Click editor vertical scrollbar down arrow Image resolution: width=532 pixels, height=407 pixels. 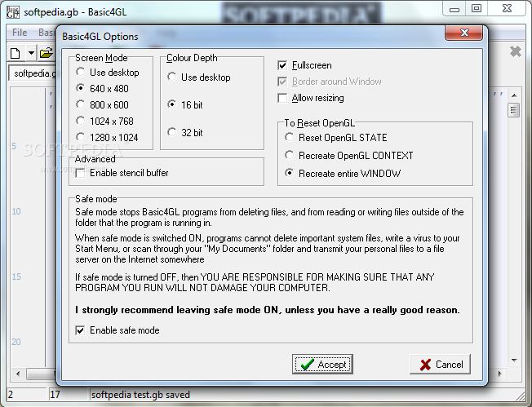pos(514,361)
